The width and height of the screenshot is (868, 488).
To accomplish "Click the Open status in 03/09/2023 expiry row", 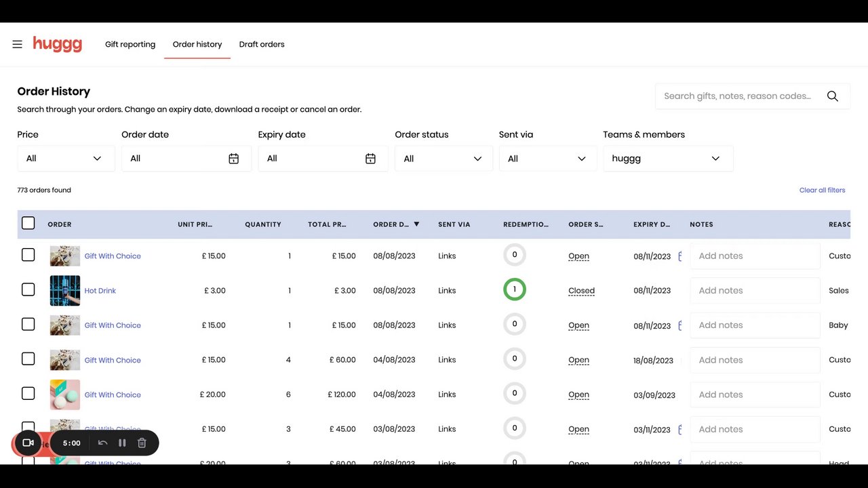I will 578,394.
